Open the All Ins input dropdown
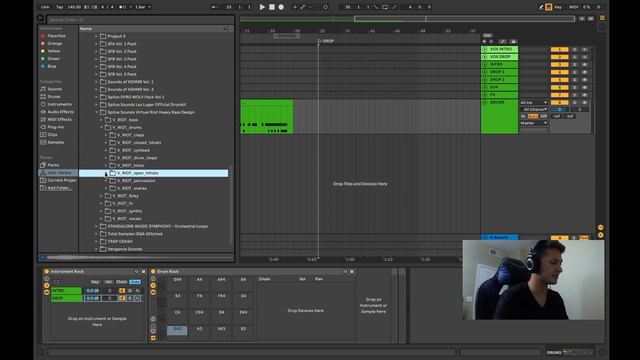Screen dimensions: 640x360 (x=533, y=102)
